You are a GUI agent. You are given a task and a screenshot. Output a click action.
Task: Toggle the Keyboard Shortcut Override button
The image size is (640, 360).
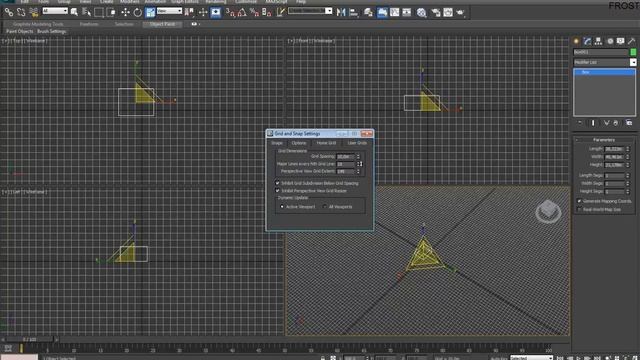pyautogui.click(x=216, y=12)
